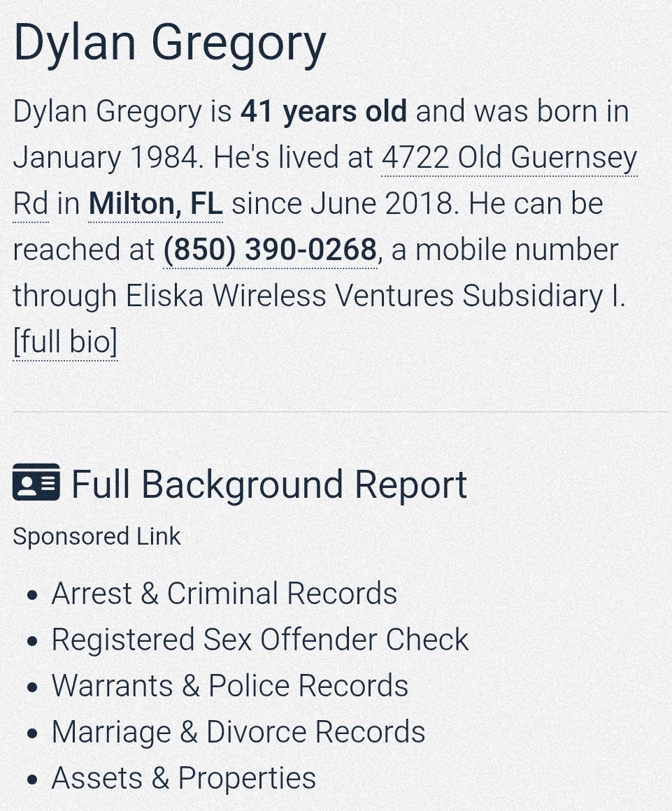Click the Dylan Gregory name heading

(x=169, y=43)
